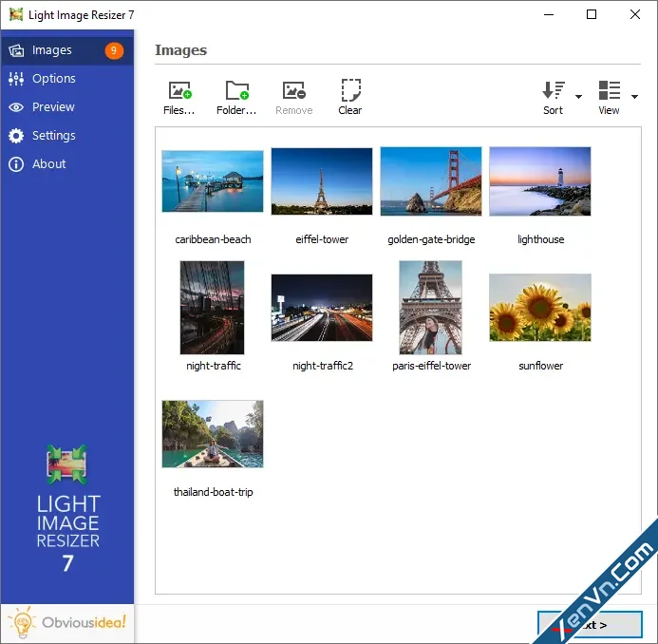Open the Sort dropdown arrow

[x=578, y=97]
